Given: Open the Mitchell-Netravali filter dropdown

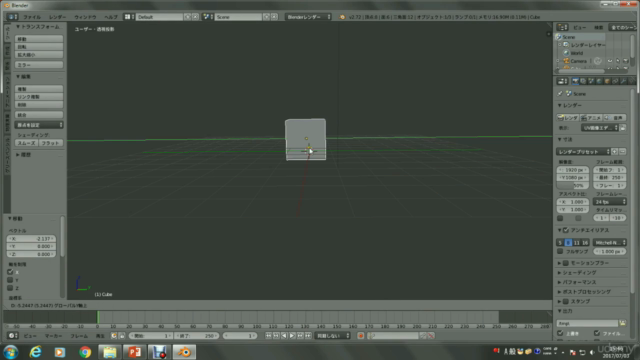Looking at the screenshot, I should 610,242.
